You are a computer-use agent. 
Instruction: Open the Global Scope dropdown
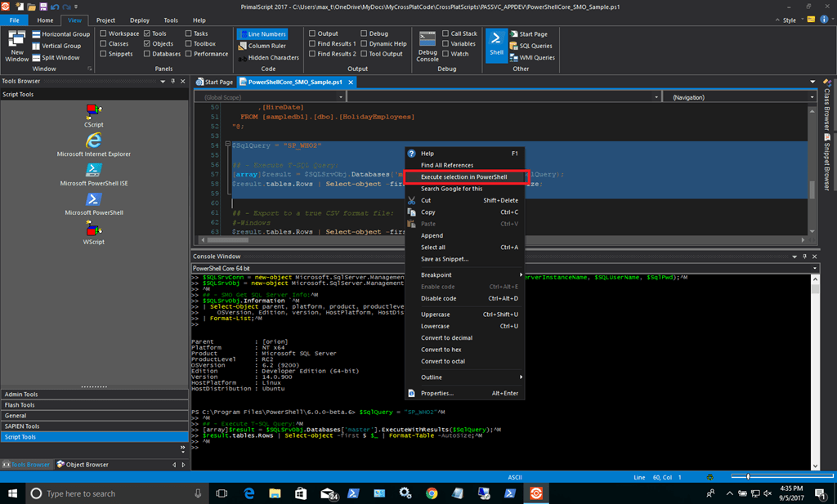click(269, 97)
